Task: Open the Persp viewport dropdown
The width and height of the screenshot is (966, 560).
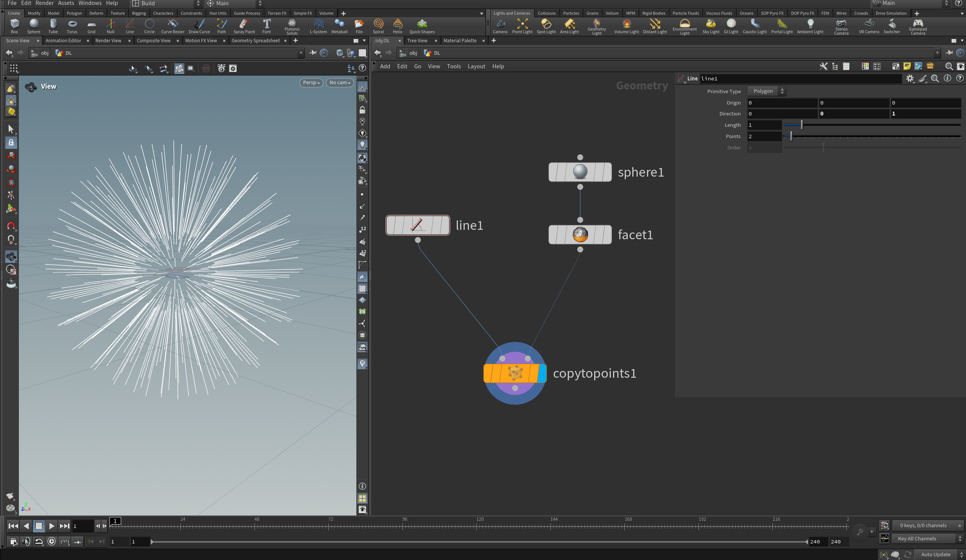Action: coord(311,83)
